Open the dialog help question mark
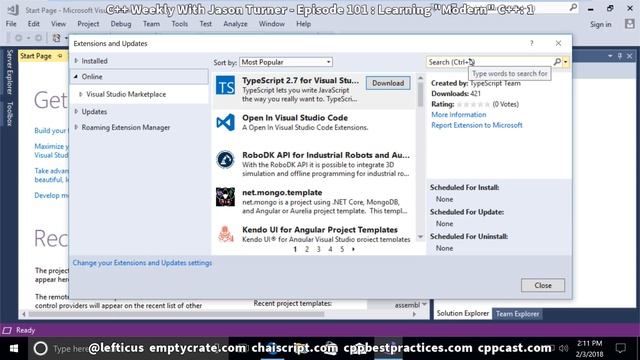This screenshot has height=360, width=640. click(531, 43)
